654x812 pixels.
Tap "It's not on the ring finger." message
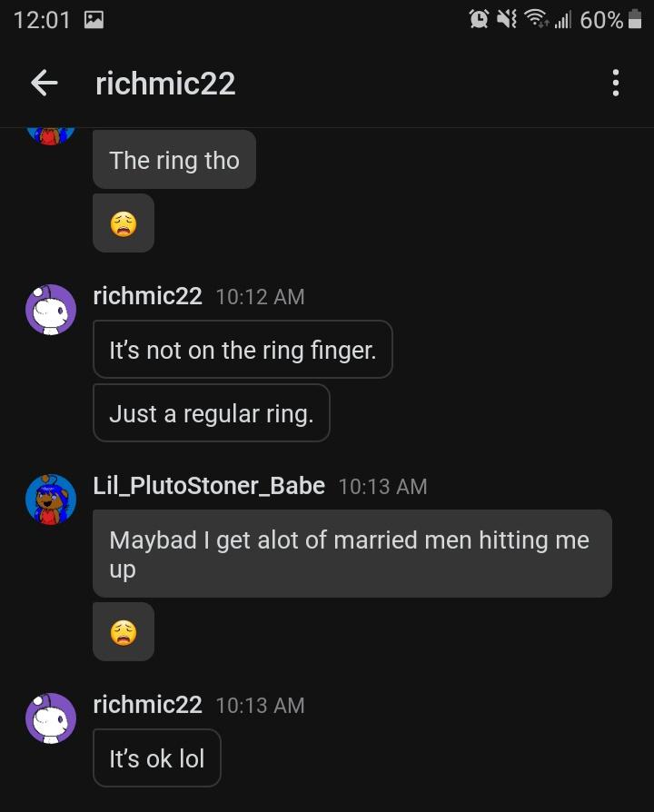pyautogui.click(x=243, y=350)
